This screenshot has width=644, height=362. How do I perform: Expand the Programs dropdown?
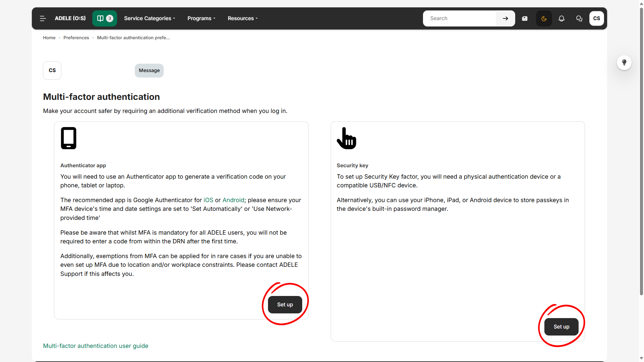click(x=201, y=18)
